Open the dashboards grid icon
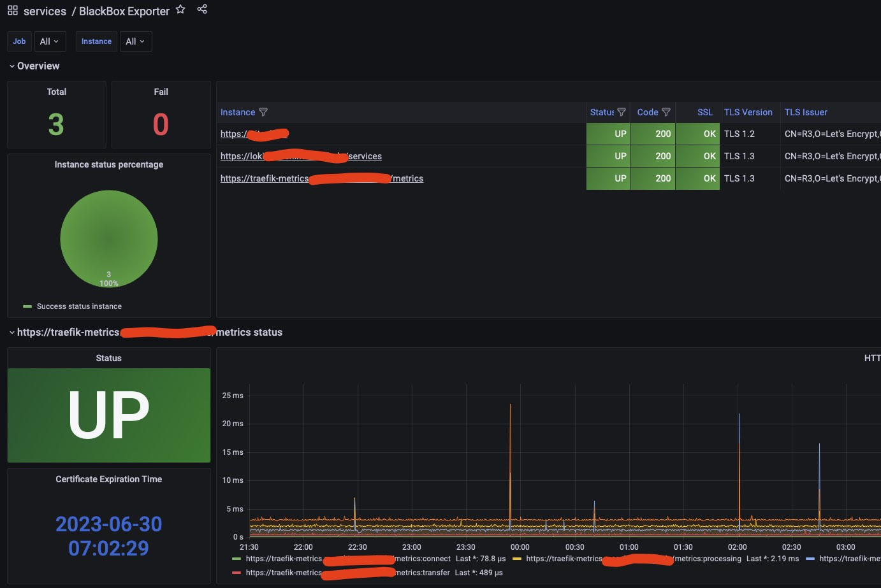The image size is (881, 588). coord(13,10)
